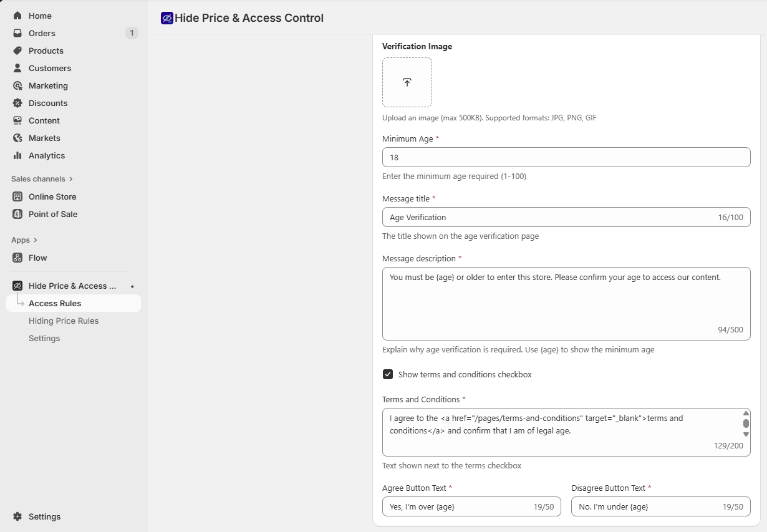767x532 pixels.
Task: Click the verification image upload icon
Action: pos(407,82)
